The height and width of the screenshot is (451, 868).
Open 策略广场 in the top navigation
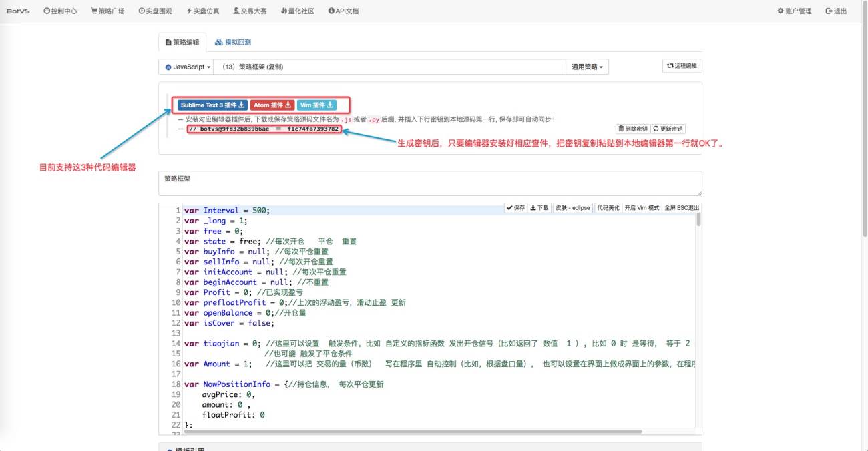(107, 11)
